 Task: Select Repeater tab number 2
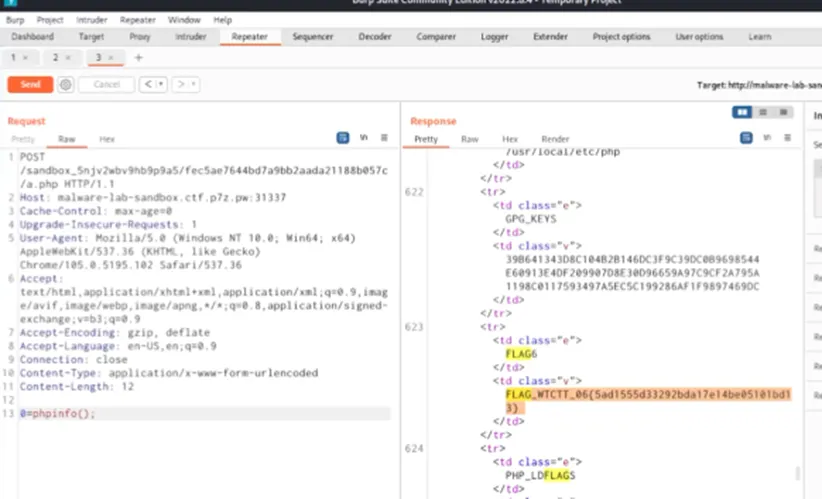click(56, 58)
